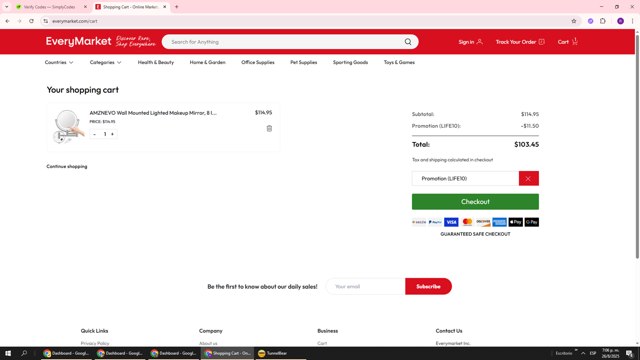Click the browser address bar URL
The image size is (640, 360).
[75, 21]
